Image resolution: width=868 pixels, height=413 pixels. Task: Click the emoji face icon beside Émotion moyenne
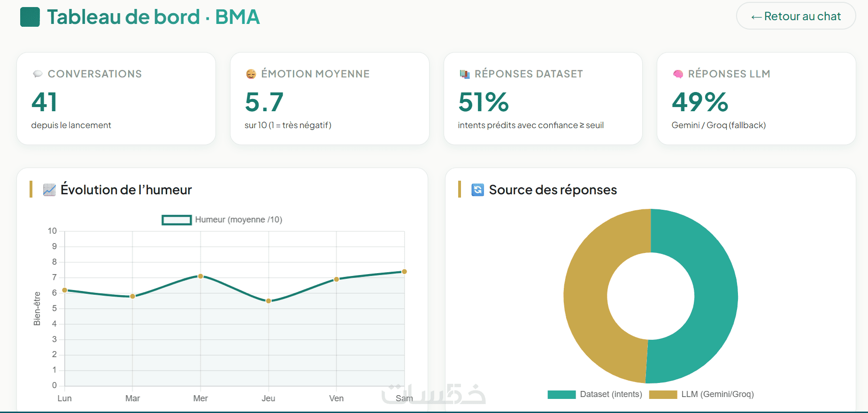click(251, 74)
